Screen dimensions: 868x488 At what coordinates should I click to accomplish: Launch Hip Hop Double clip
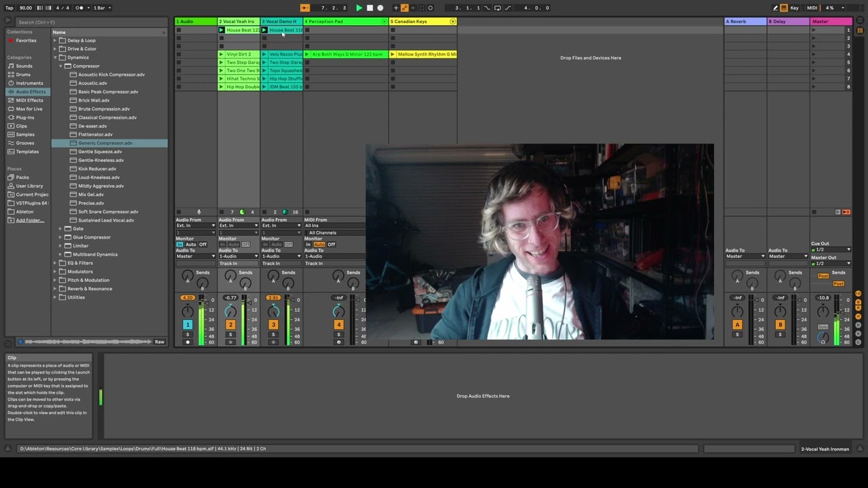221,87
